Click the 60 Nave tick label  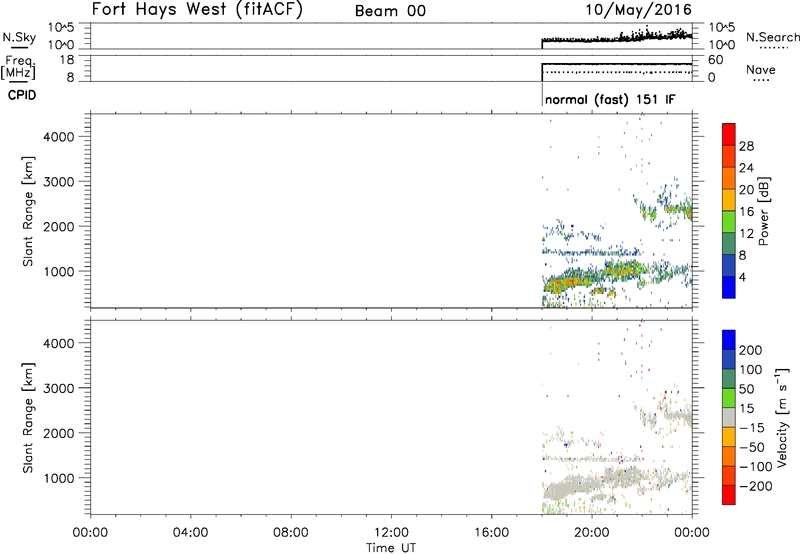(x=715, y=60)
